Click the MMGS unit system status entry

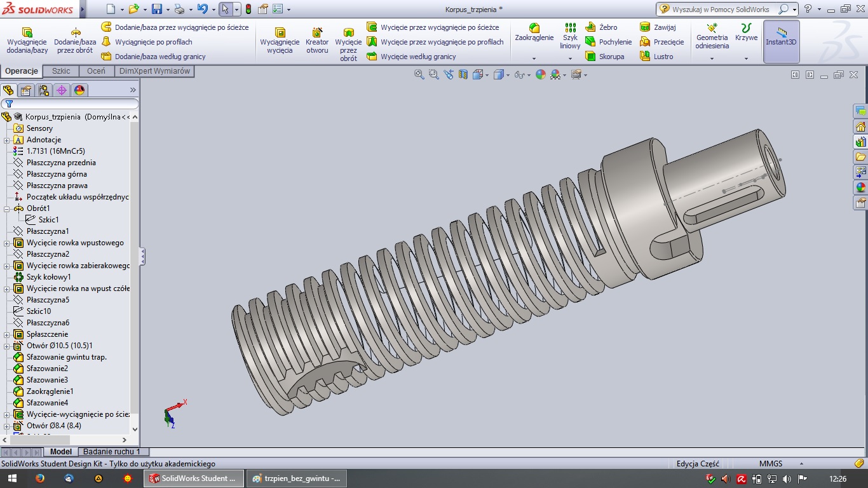click(771, 464)
